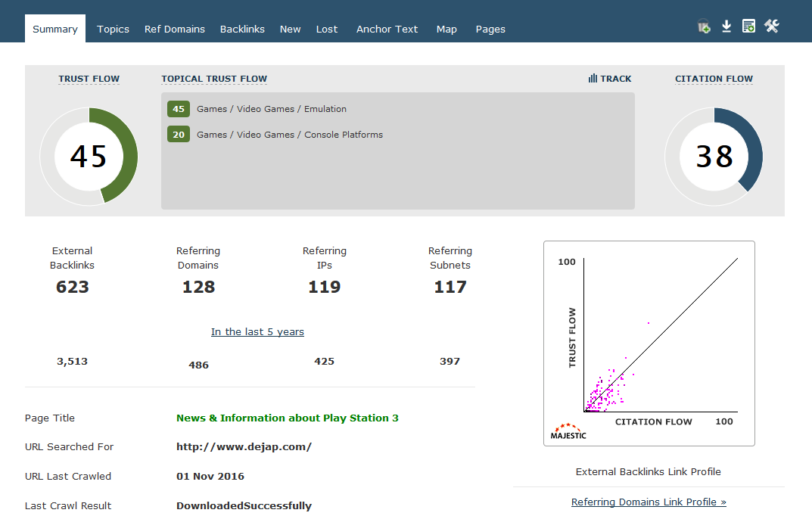Switch to the Topics tab
The width and height of the screenshot is (812, 516).
pos(113,29)
